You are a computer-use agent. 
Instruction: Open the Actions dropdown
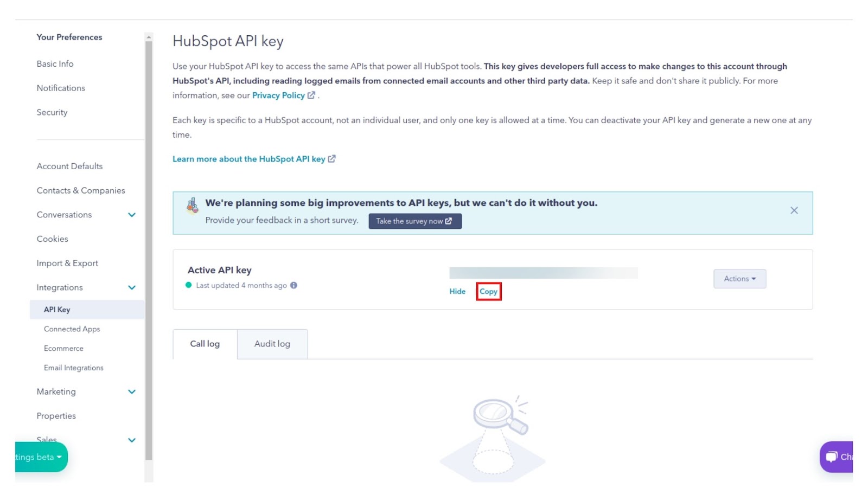click(739, 279)
